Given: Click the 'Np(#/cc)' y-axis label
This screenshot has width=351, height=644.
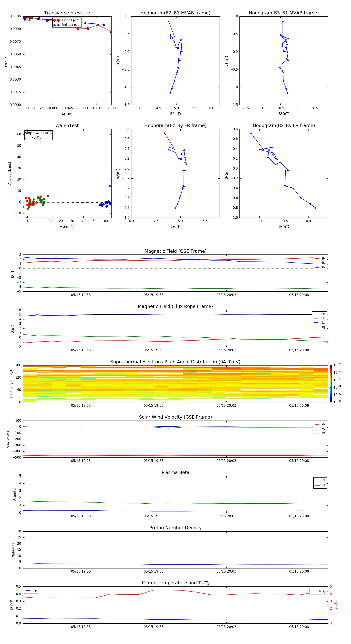Looking at the screenshot, I should click(13, 550).
